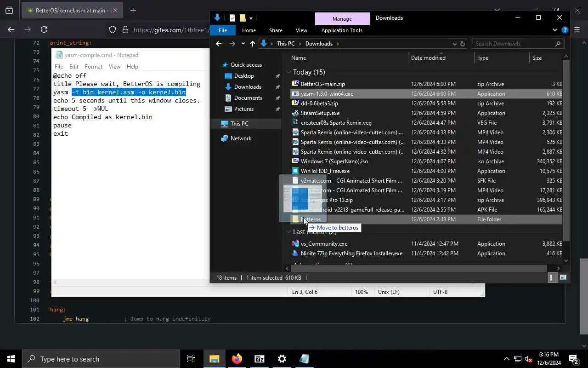
Task: Click the site padlock icon in Firefox
Action: [125, 29]
